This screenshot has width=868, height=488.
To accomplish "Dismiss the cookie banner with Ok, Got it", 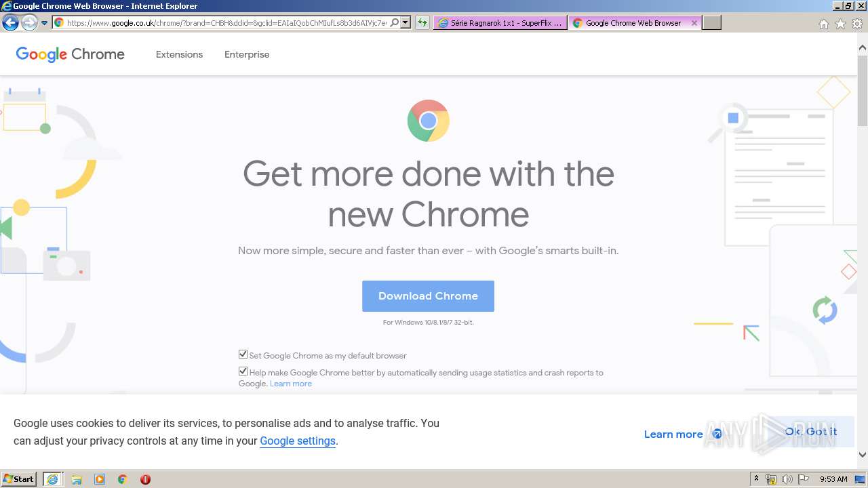I will click(x=810, y=432).
